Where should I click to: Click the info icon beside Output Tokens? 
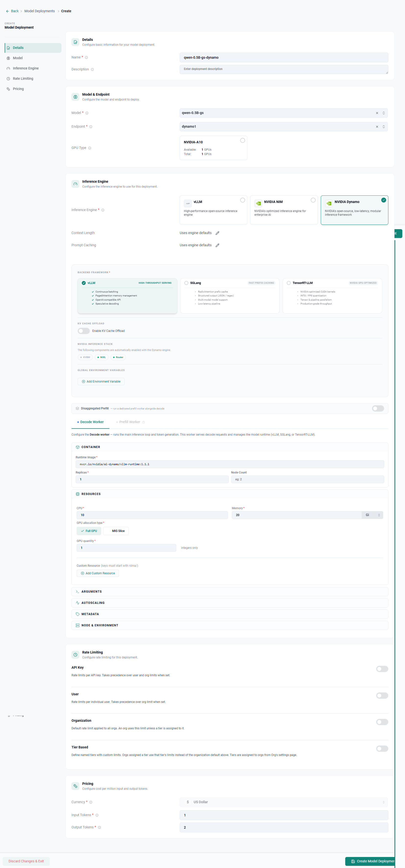pyautogui.click(x=99, y=827)
